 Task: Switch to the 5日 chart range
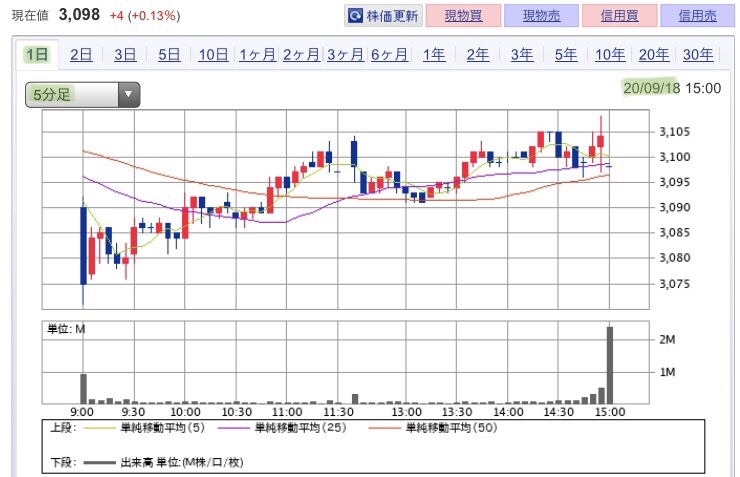tap(169, 55)
